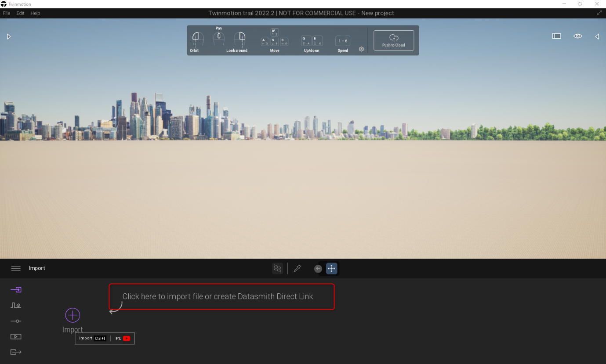Toggle the split view layout icon
The height and width of the screenshot is (364, 606).
click(556, 36)
